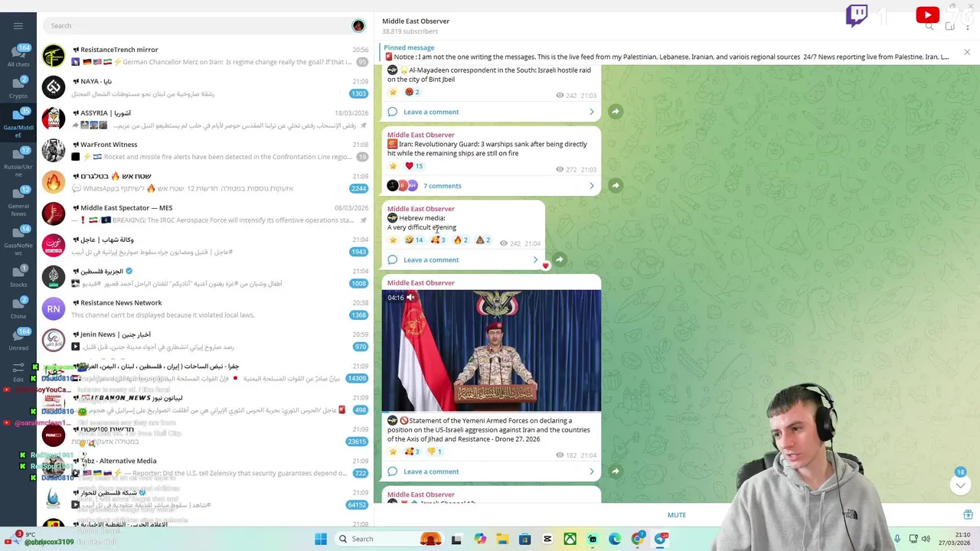The height and width of the screenshot is (551, 980).
Task: Click the RN avatar circle
Action: point(54,308)
